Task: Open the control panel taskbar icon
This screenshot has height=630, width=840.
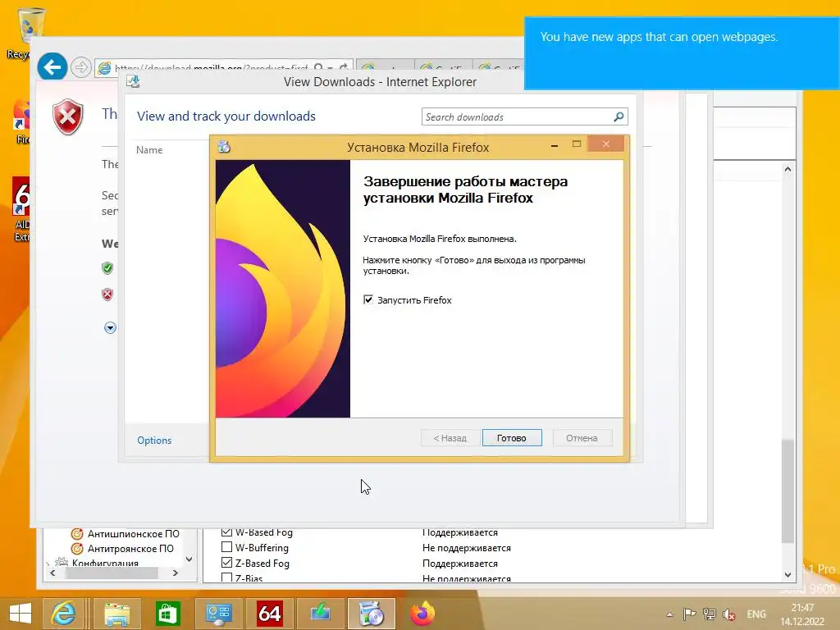Action: (218, 614)
